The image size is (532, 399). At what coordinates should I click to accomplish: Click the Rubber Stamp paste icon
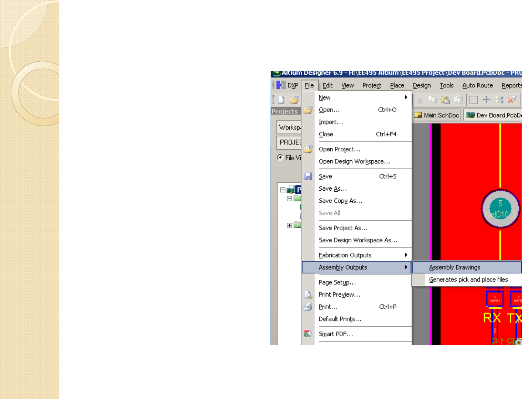pyautogui.click(x=458, y=99)
